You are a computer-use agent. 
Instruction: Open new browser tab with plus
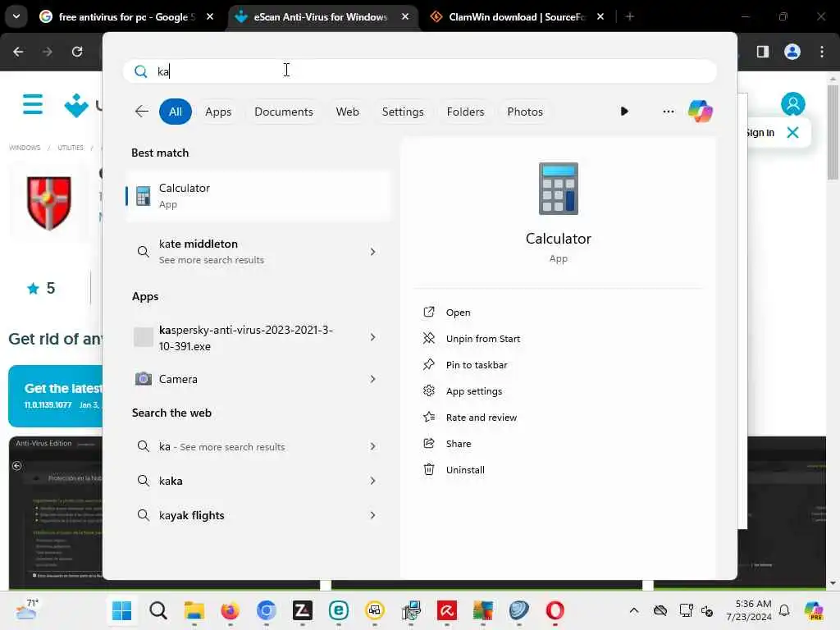[630, 16]
